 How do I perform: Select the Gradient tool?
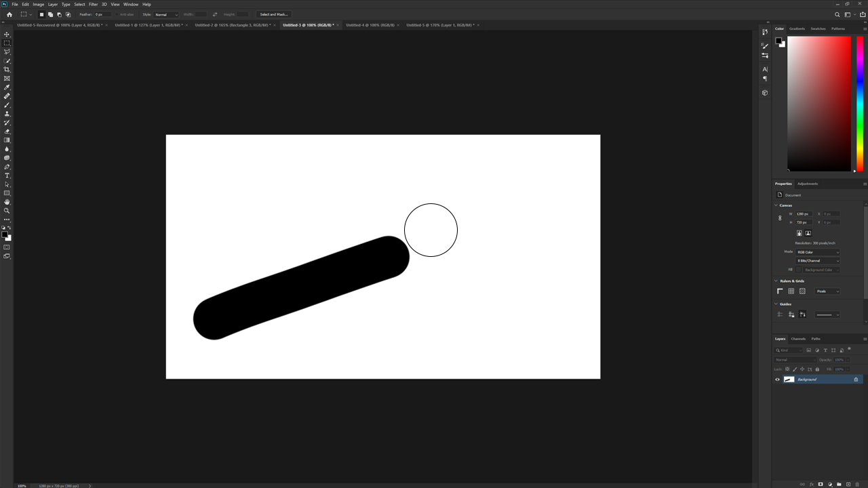click(x=7, y=140)
